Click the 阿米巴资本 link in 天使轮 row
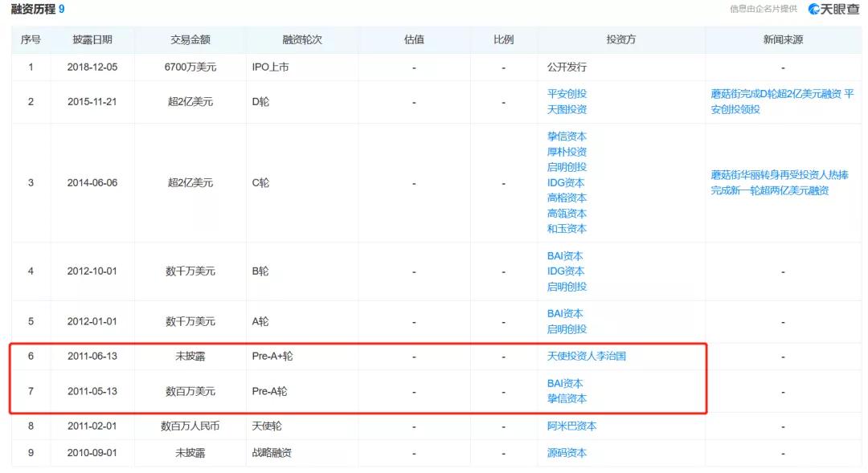This screenshot has height=473, width=868. coord(571,426)
